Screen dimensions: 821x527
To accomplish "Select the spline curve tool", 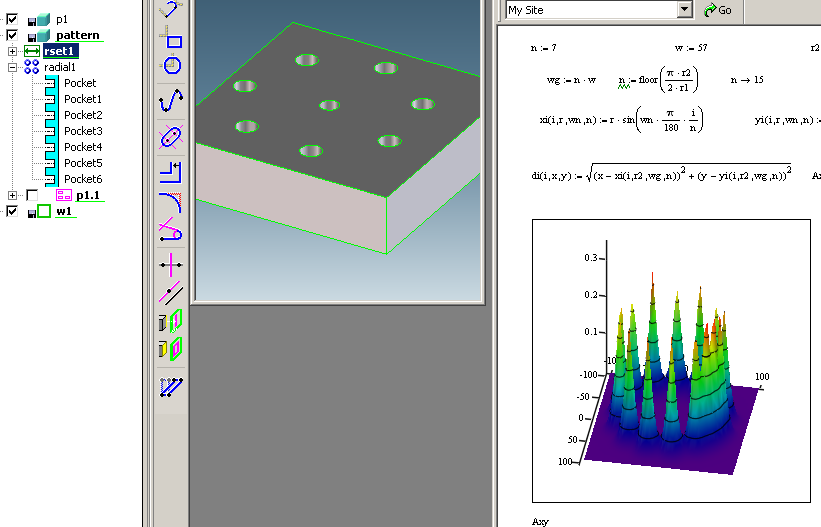I will coord(171,101).
